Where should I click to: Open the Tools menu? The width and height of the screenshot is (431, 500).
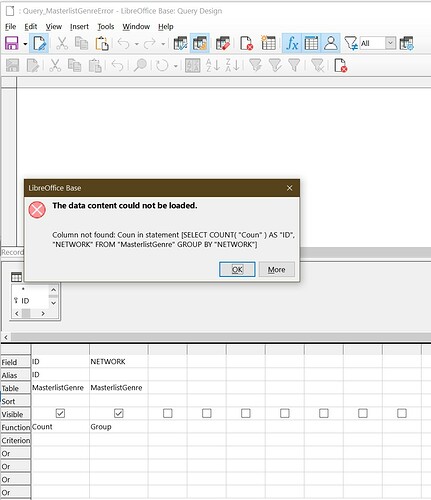[106, 27]
